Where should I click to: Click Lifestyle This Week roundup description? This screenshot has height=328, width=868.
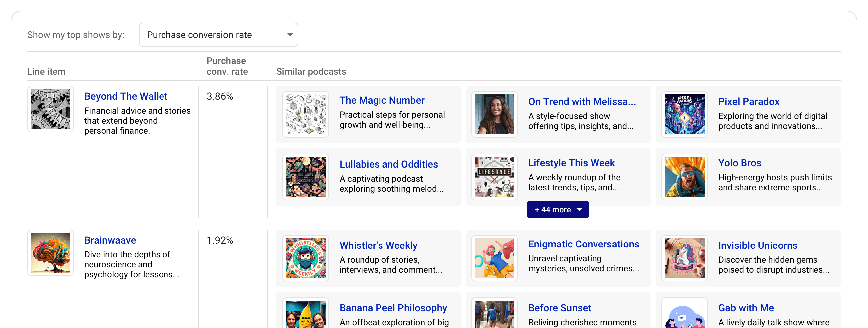[575, 183]
